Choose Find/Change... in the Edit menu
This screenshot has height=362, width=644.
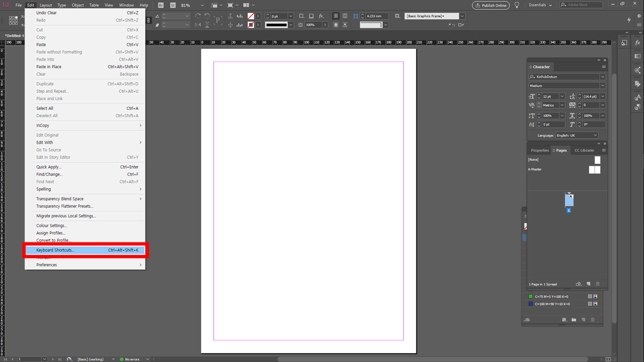coord(85,174)
